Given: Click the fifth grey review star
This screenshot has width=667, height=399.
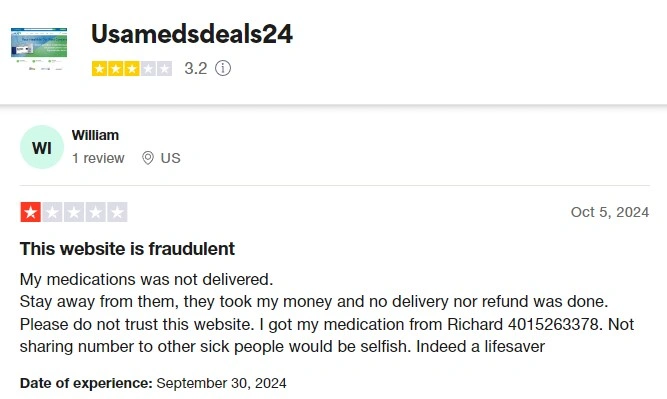Looking at the screenshot, I should tap(117, 212).
